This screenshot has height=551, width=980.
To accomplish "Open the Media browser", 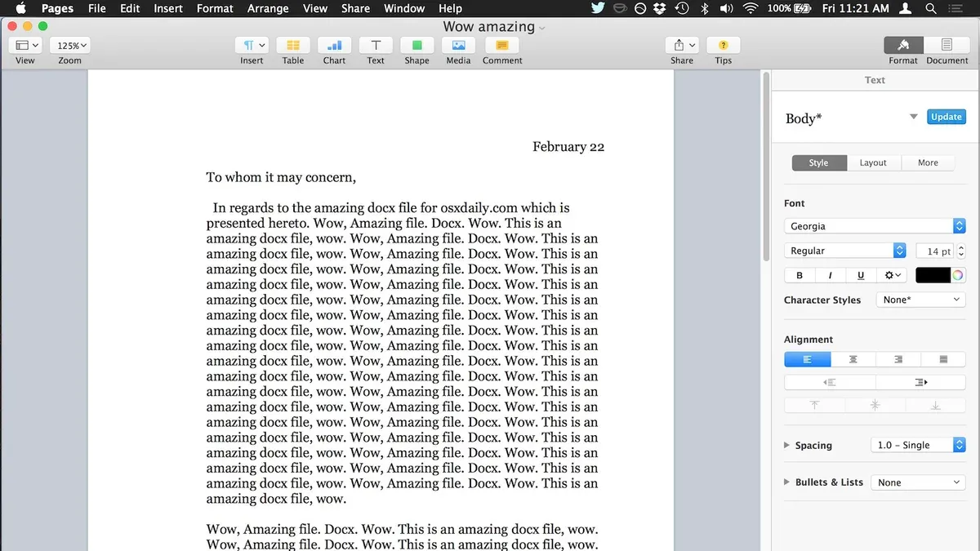I will click(x=458, y=46).
